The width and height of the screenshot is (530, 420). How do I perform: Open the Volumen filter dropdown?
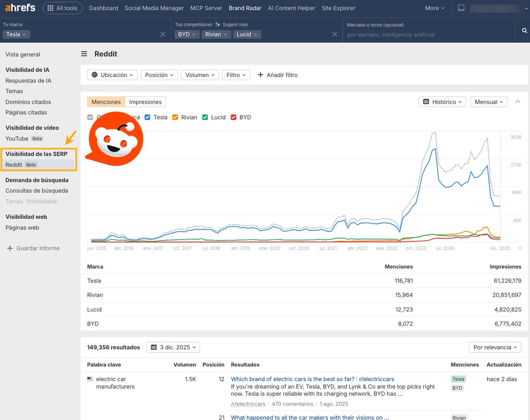tap(200, 75)
